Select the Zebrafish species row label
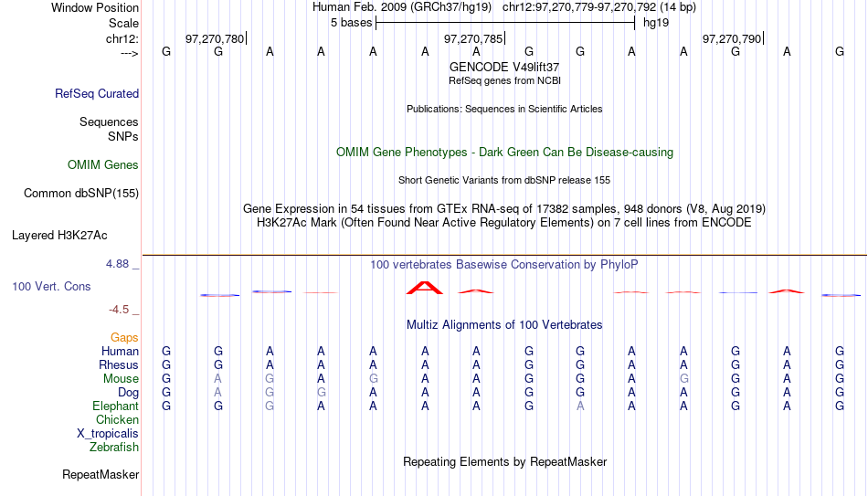This screenshot has width=868, height=496. (x=114, y=447)
